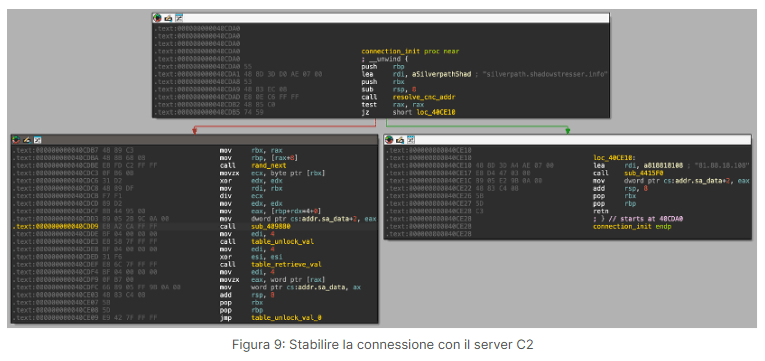Click address .text:000000000040CDA1 with bytes 48 8D 3D
Viewport: 765px width, 361px height.
238,74
